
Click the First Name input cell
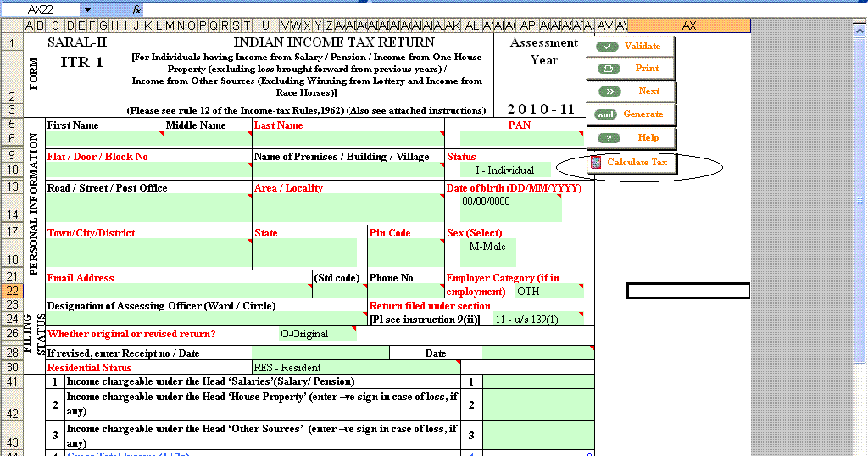[104, 139]
